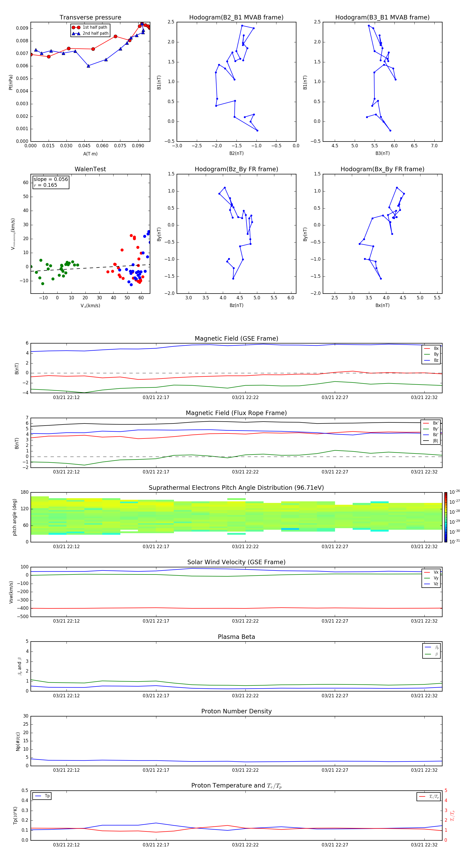Screen dimensions: 473x868
Task: Click the Suprathermal Electrons Pitch Angle title
Action: pyautogui.click(x=236, y=488)
